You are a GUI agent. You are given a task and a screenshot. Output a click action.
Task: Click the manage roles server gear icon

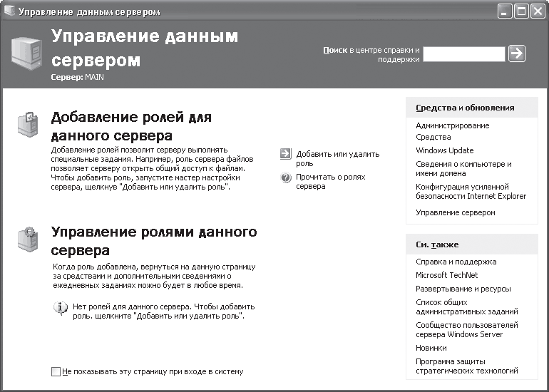pos(28,239)
